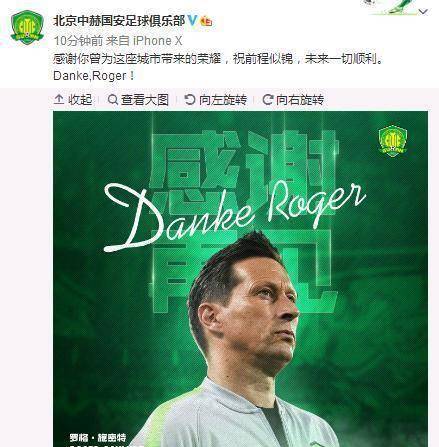Screen dimensions: 439x447
Task: Select the 查看大图 text label
Action: pos(145,99)
